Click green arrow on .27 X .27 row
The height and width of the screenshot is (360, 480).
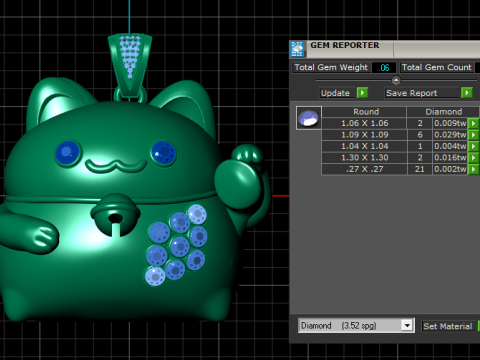(x=473, y=169)
